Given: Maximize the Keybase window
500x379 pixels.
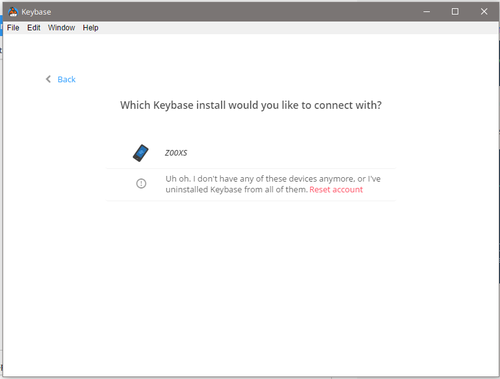Looking at the screenshot, I should pyautogui.click(x=455, y=12).
